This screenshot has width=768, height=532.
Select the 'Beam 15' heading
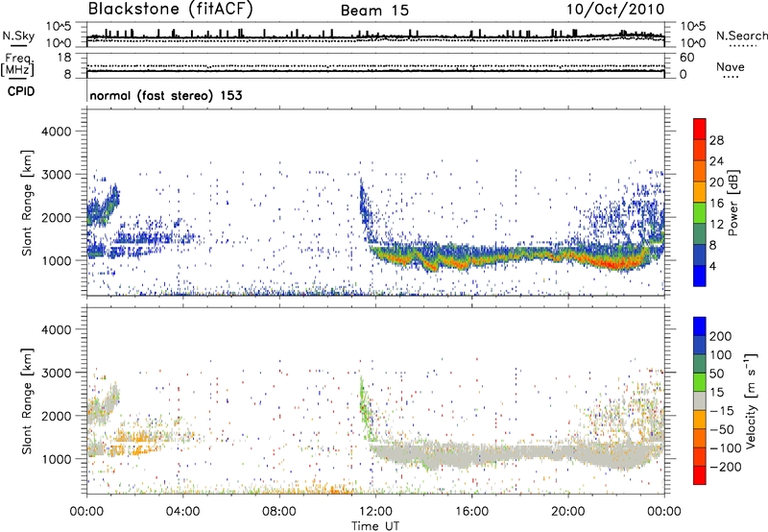click(x=374, y=11)
